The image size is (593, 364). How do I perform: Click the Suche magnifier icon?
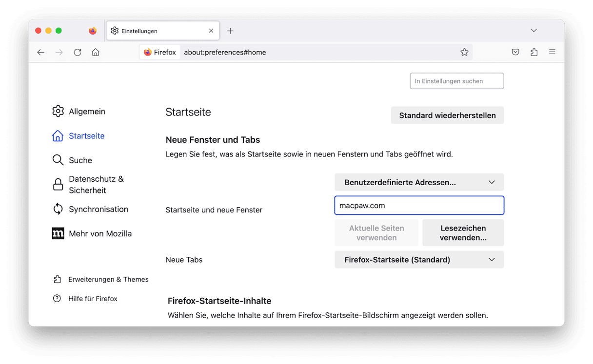[x=58, y=160]
